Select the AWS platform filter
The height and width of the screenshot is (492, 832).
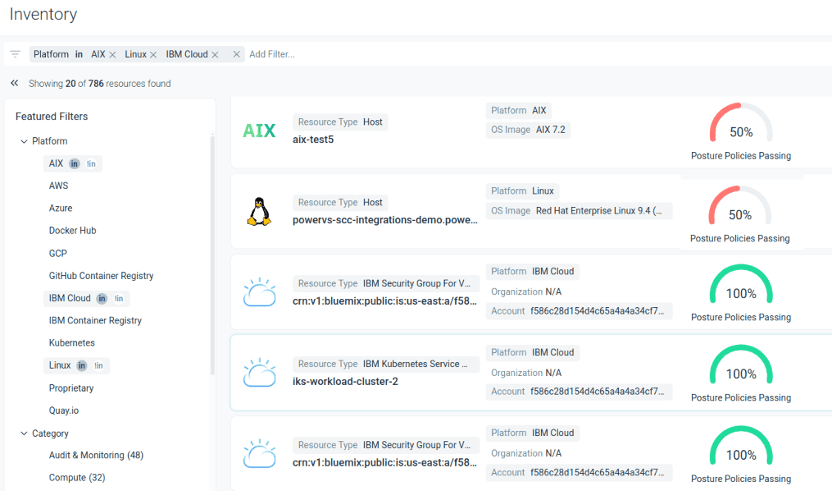[x=58, y=186]
